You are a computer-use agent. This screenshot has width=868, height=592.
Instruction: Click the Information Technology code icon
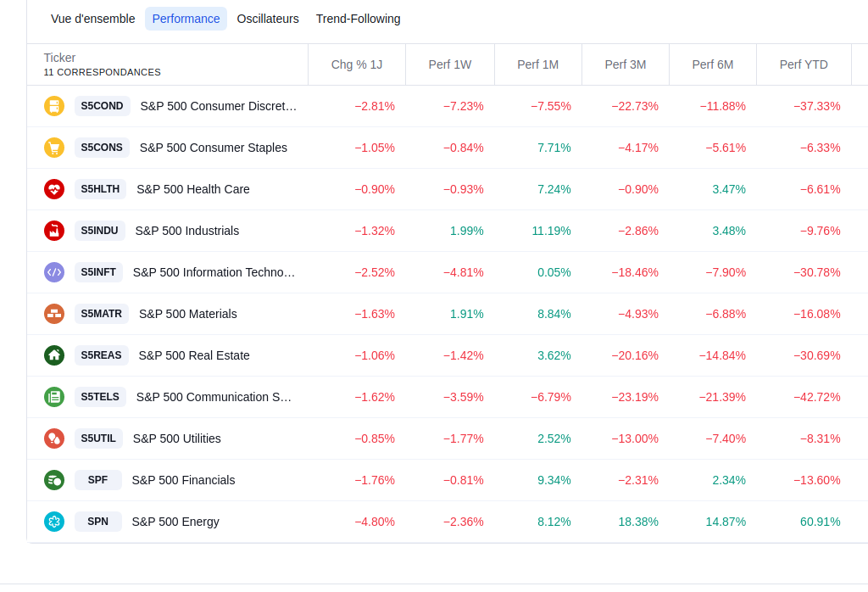[54, 272]
